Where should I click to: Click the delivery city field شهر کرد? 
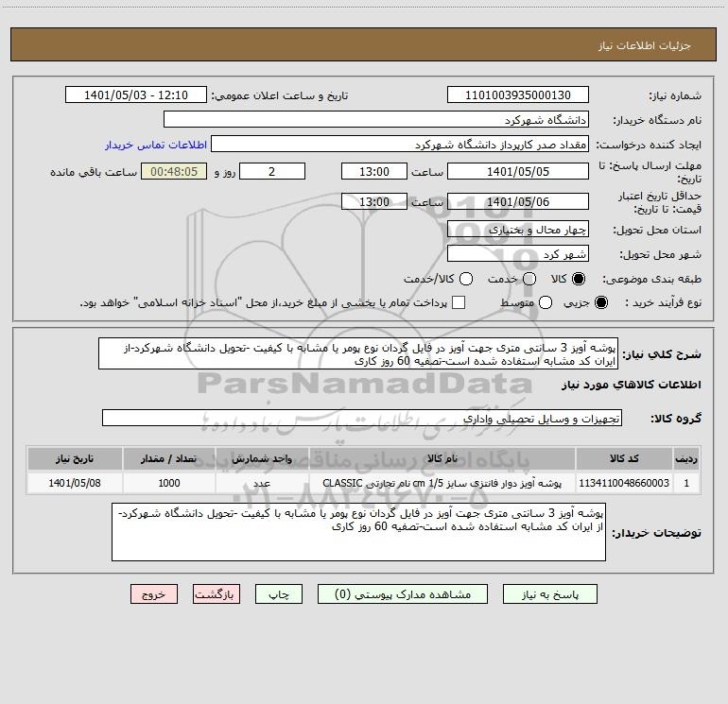(x=518, y=253)
